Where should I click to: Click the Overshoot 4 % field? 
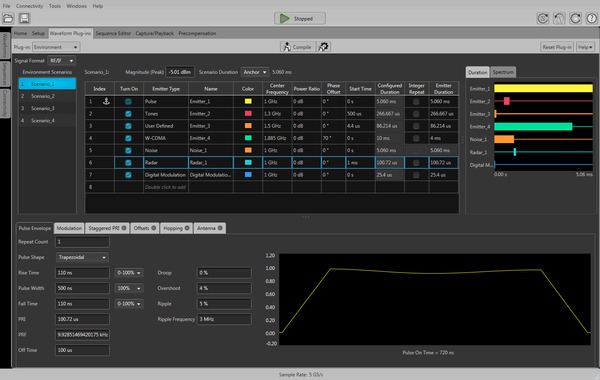click(x=224, y=288)
